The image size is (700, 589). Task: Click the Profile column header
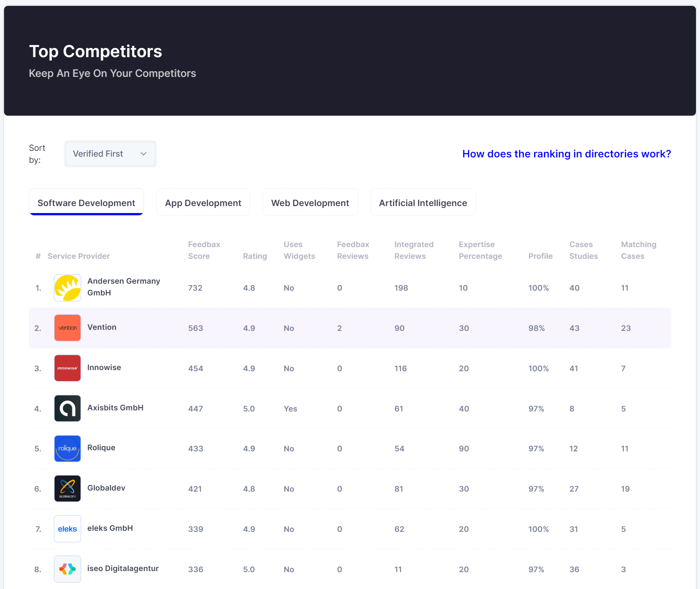[540, 256]
